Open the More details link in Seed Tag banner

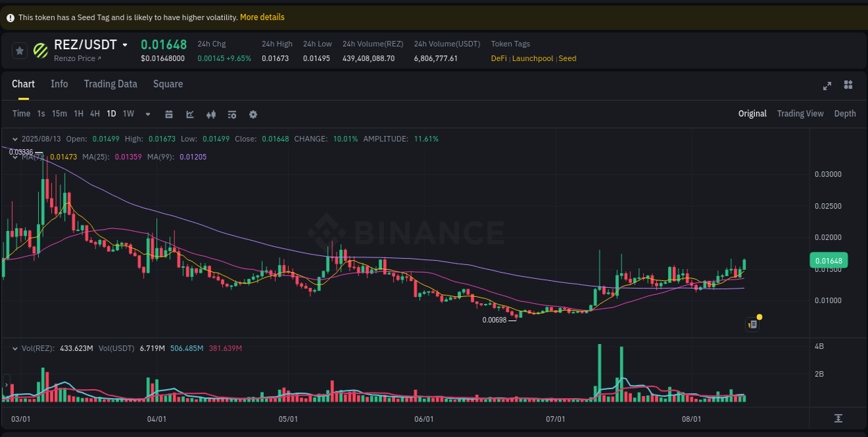click(262, 17)
